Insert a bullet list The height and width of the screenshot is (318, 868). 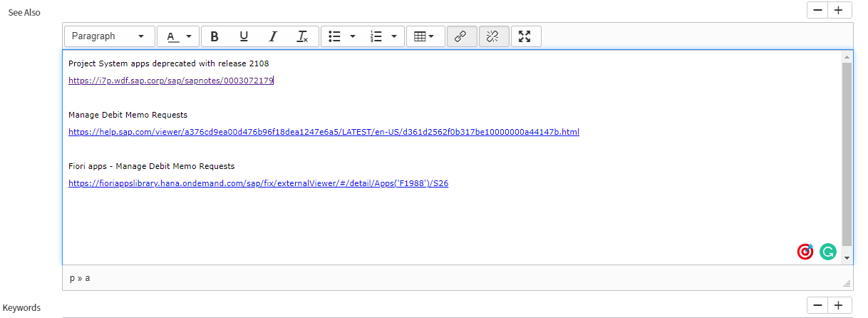point(334,36)
